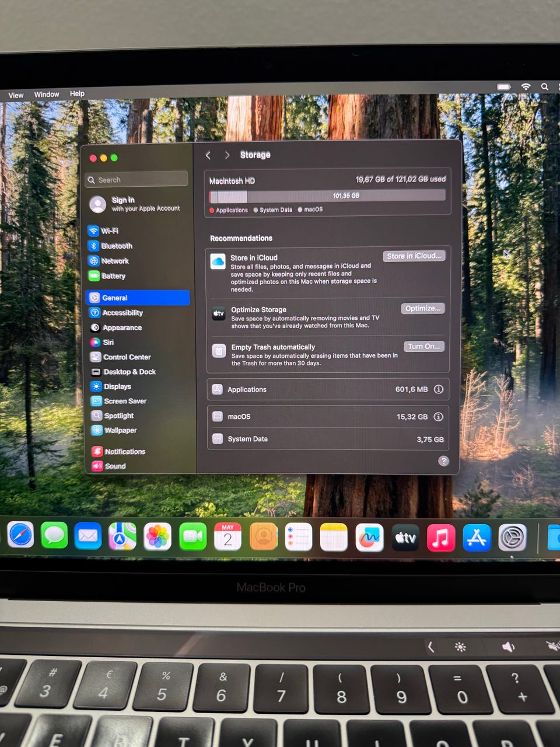Click System Settings icon in Dock
The width and height of the screenshot is (560, 747).
tap(513, 537)
